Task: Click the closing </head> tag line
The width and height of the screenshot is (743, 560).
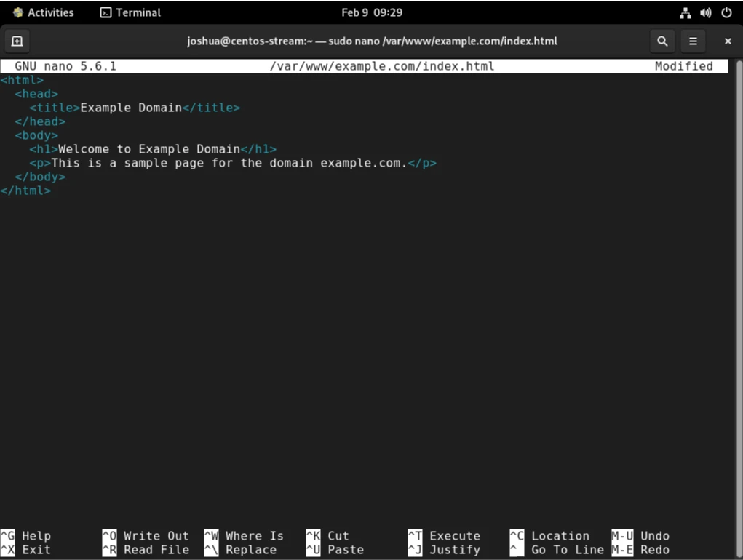Action: [x=40, y=121]
